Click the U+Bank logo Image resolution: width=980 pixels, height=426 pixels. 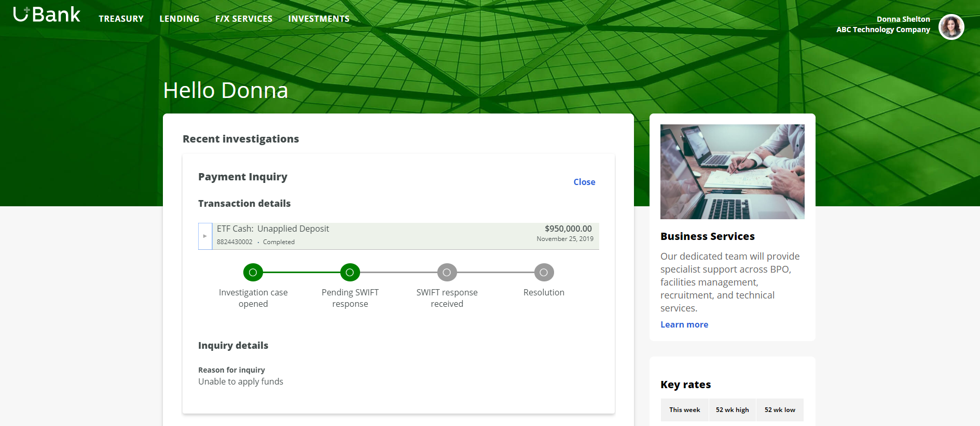click(x=47, y=15)
